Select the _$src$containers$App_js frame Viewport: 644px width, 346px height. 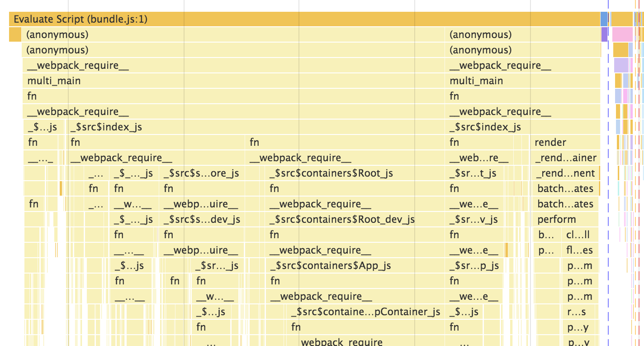pyautogui.click(x=355, y=266)
